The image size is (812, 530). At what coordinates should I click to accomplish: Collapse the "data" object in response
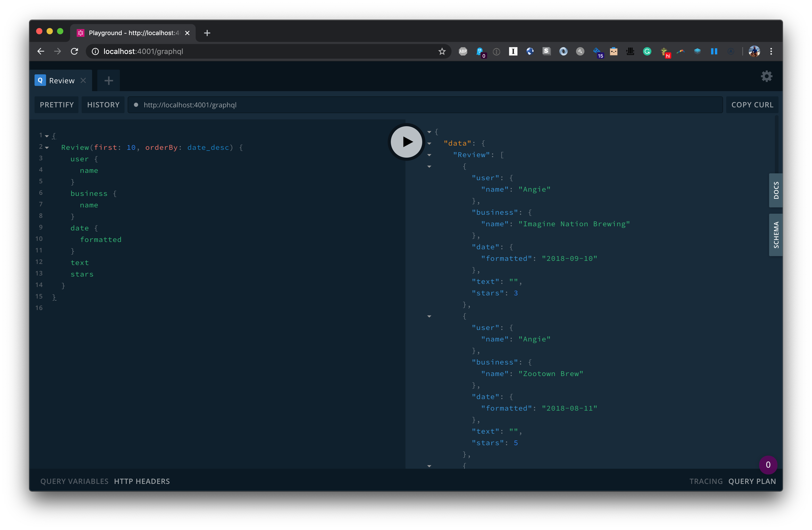click(429, 143)
